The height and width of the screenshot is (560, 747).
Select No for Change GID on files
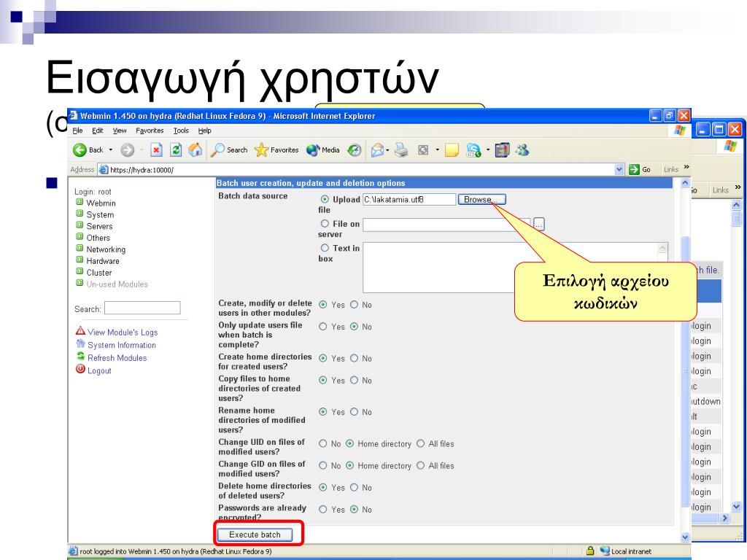tap(323, 465)
